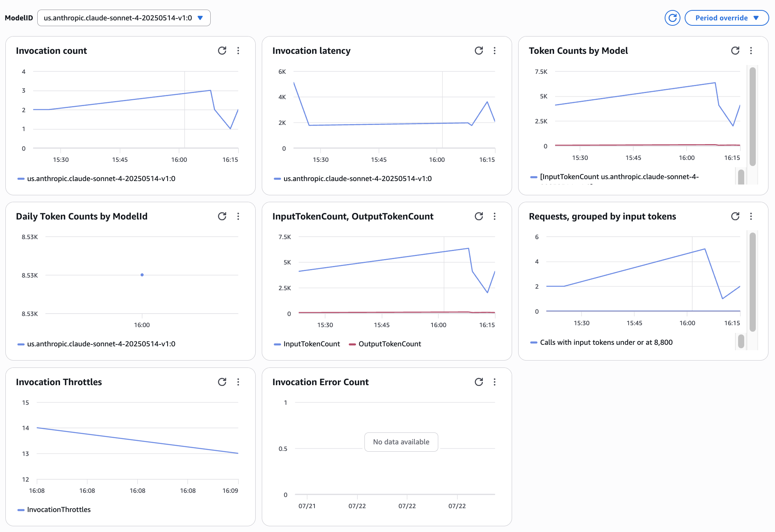Expand the Period override dropdown
Screen dimensions: 775x532
[x=726, y=18]
